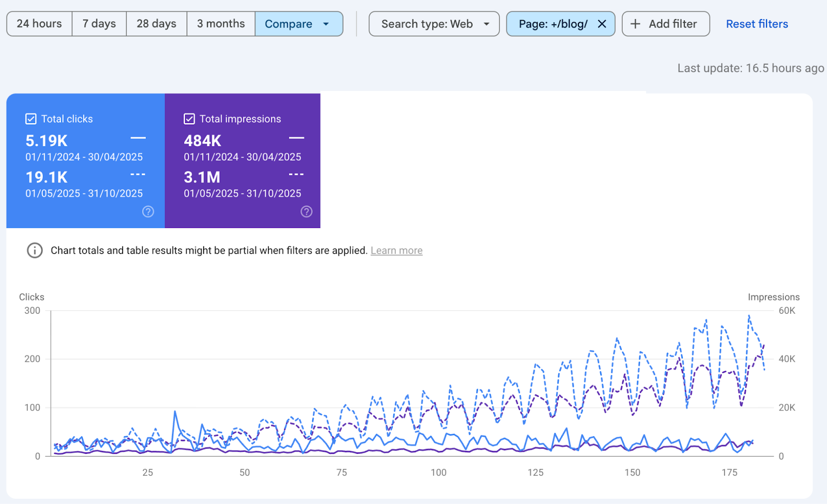Select the 7 days date range

click(99, 24)
